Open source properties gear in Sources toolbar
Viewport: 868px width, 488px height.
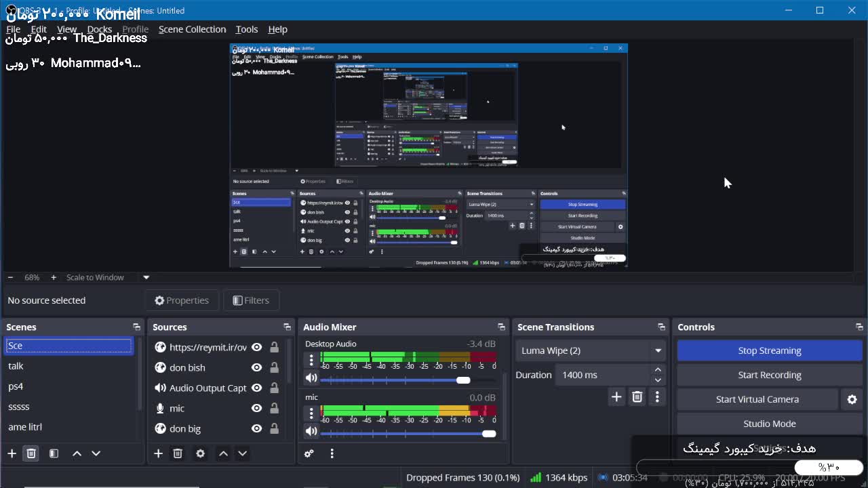click(x=200, y=453)
